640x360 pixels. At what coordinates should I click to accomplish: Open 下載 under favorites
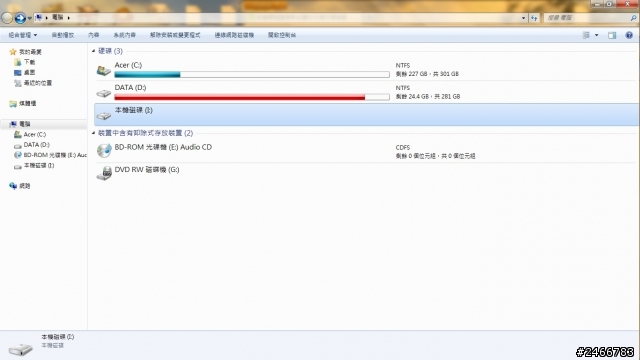(x=29, y=62)
